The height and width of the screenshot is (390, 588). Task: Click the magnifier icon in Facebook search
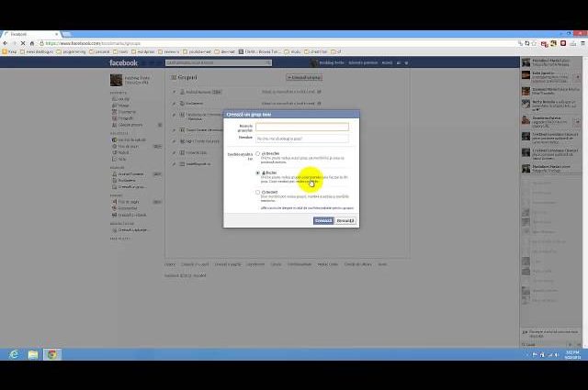tap(268, 63)
